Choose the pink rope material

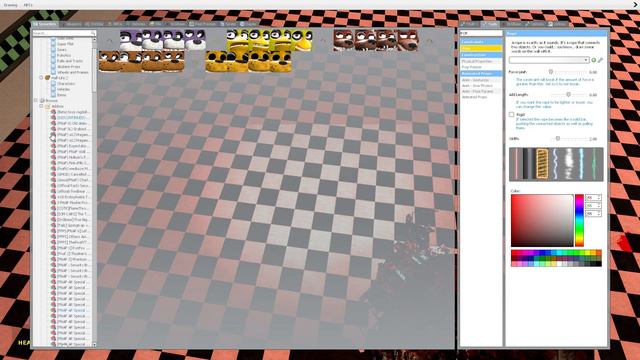click(516, 164)
